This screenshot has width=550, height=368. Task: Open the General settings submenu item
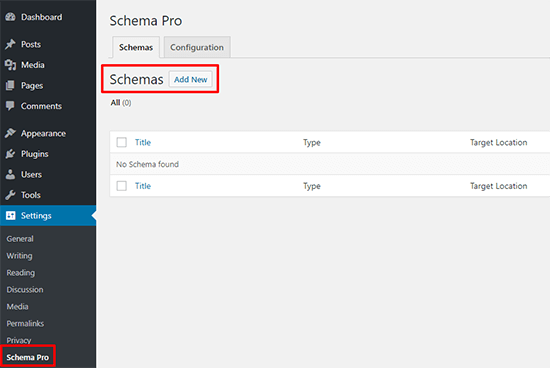20,239
